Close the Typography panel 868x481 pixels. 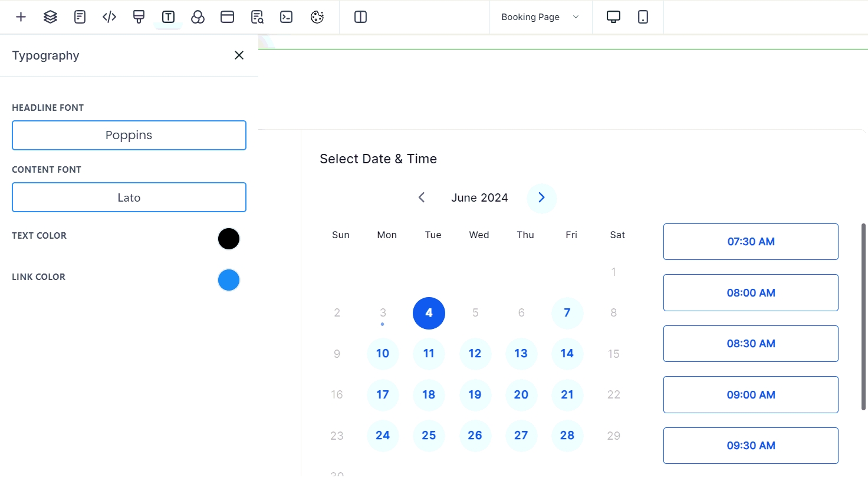[239, 55]
